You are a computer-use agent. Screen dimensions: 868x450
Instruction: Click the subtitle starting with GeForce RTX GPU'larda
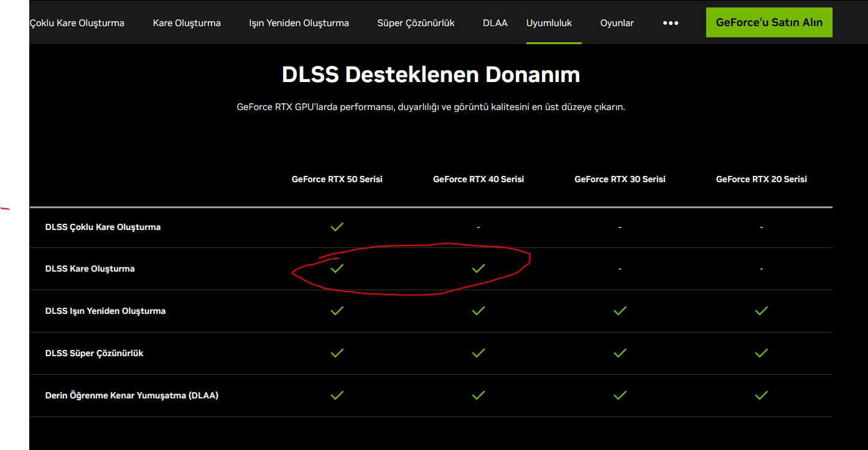pos(431,107)
